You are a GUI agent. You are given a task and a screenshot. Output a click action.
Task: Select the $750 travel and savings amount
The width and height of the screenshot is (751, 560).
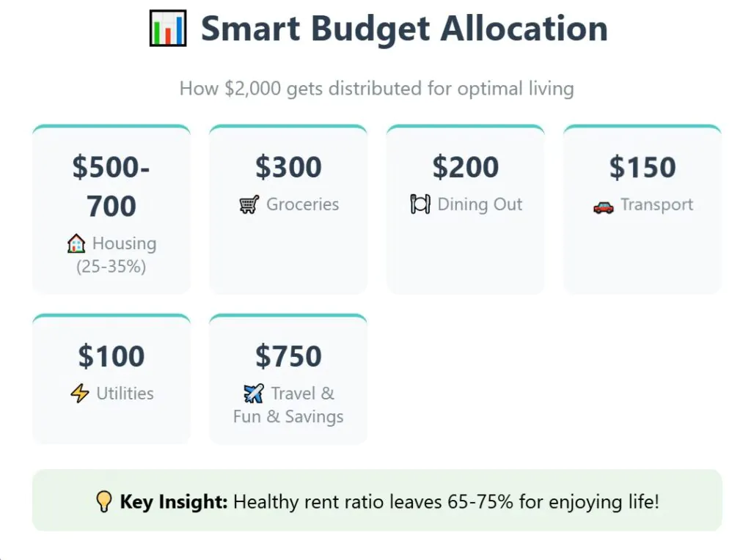(288, 356)
